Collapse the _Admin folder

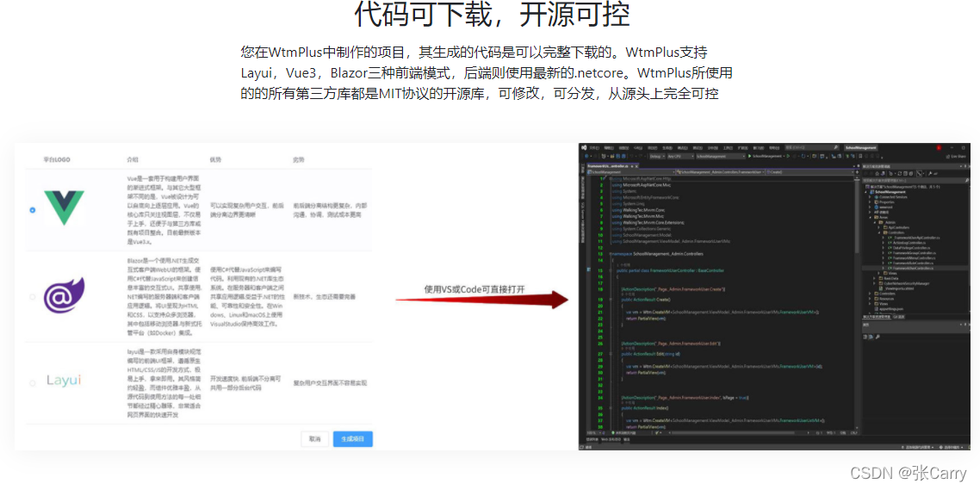tap(874, 222)
